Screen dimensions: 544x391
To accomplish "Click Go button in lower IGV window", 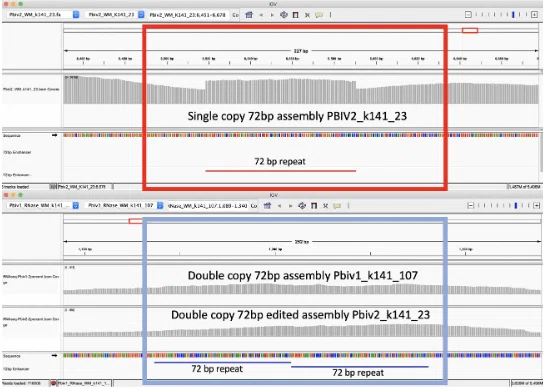I will [254, 206].
